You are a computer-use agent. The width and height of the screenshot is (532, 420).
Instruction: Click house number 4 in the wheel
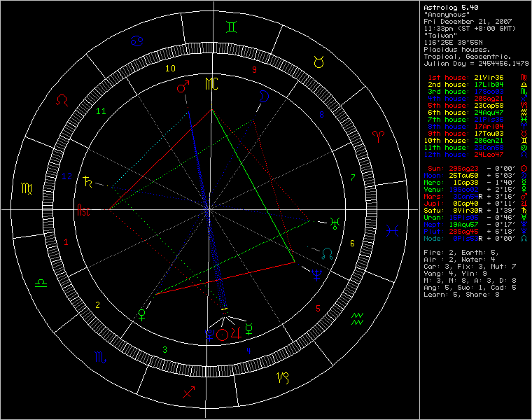tap(248, 351)
